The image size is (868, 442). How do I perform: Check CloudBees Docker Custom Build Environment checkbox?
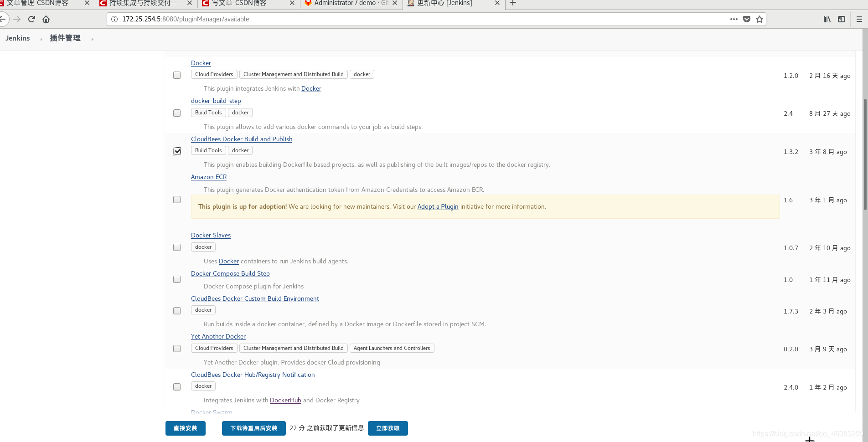[x=177, y=311]
